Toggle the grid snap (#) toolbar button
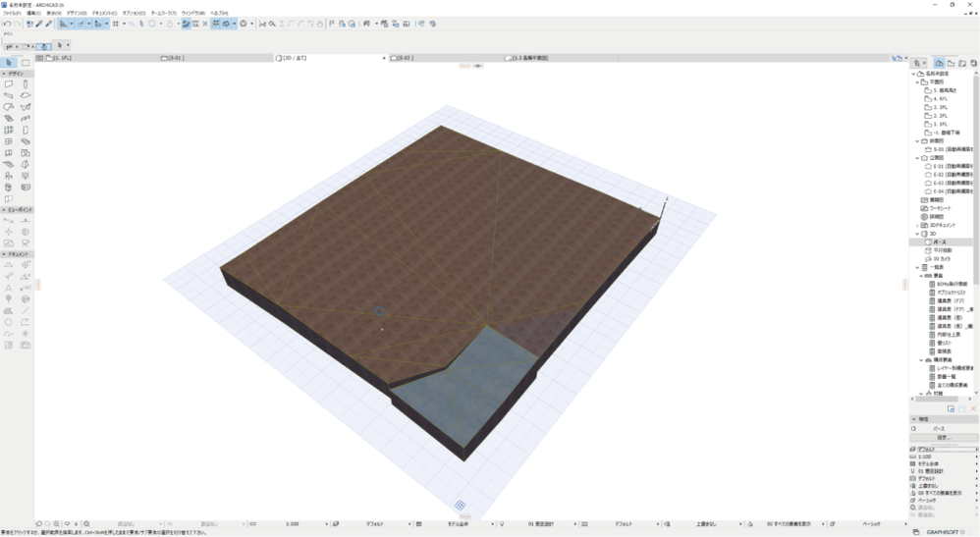This screenshot has height=537, width=980. [116, 24]
